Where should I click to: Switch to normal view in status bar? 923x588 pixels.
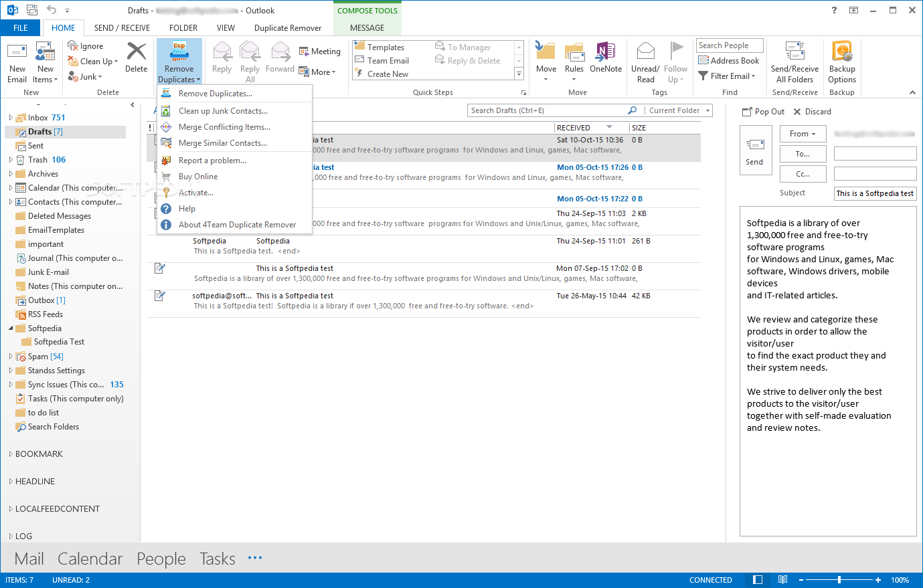tap(758, 580)
